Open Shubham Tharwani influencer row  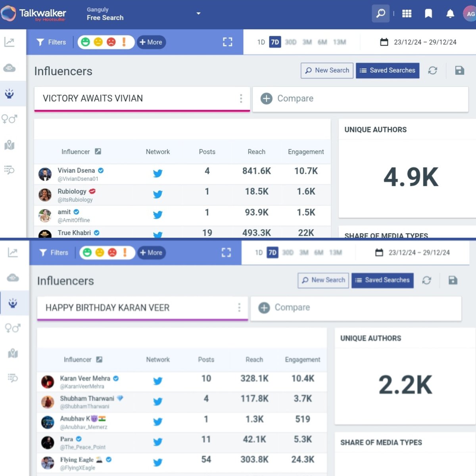[182, 402]
